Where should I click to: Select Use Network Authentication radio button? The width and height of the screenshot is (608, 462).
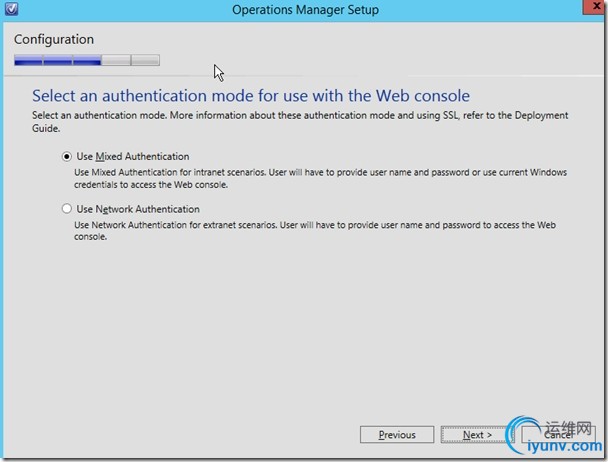[67, 209]
